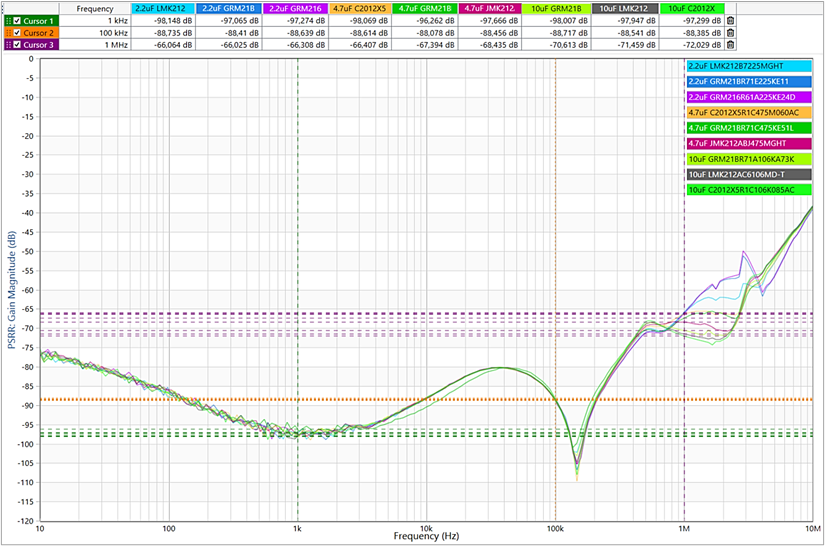Click the green Cursor 1 label
Image resolution: width=825 pixels, height=546 pixels.
point(39,20)
